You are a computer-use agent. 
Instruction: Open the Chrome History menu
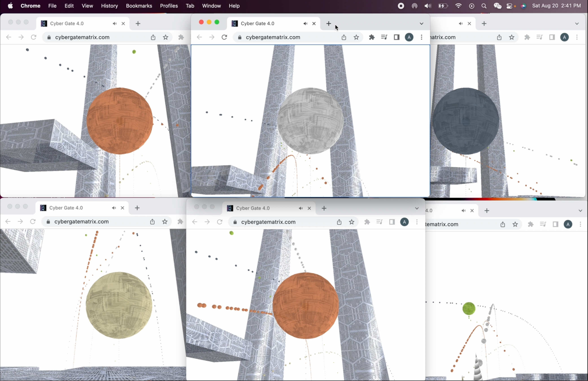click(109, 6)
